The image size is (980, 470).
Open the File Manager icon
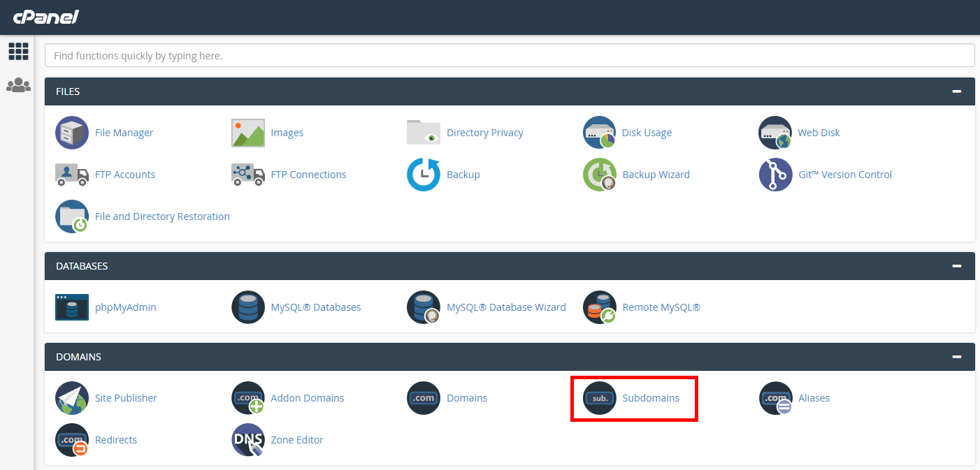coord(72,133)
